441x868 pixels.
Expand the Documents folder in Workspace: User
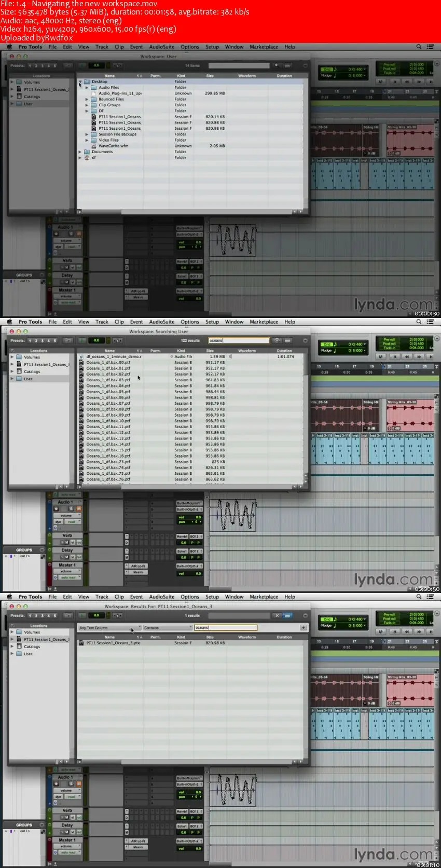pos(80,152)
